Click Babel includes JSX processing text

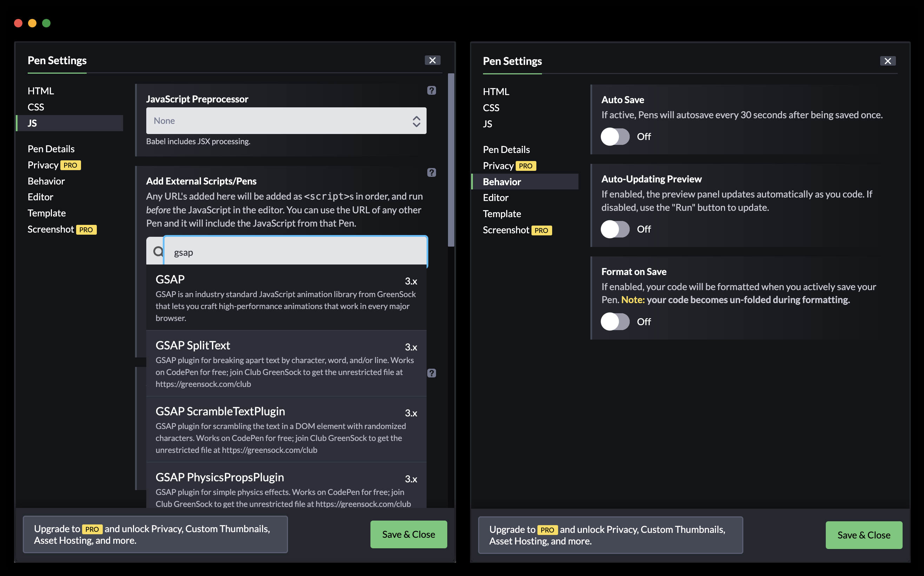[198, 141]
